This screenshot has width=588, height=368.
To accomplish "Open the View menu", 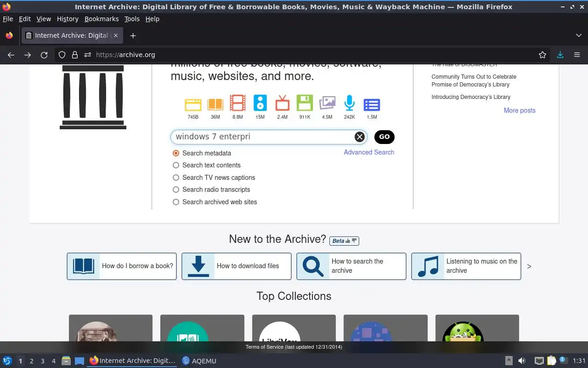I will coord(44,19).
